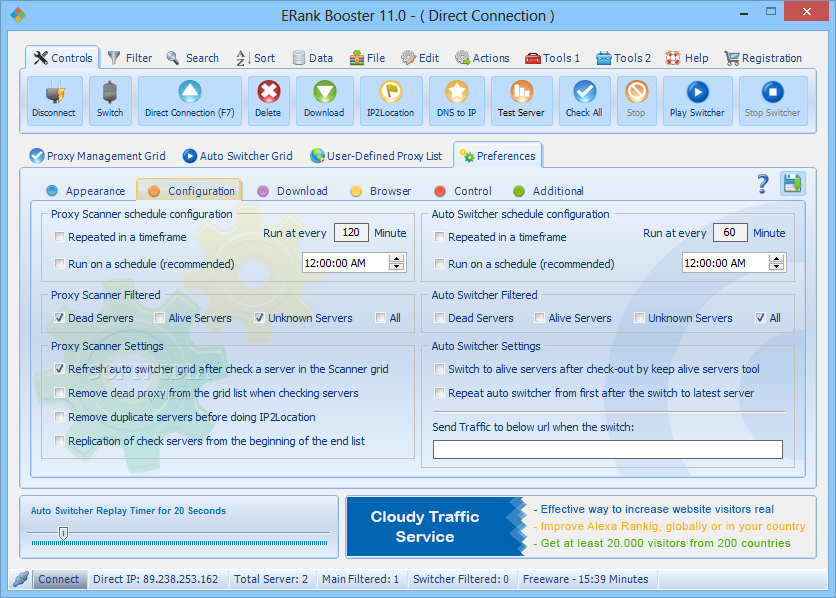
Task: Open the Actions menu
Action: 482,58
